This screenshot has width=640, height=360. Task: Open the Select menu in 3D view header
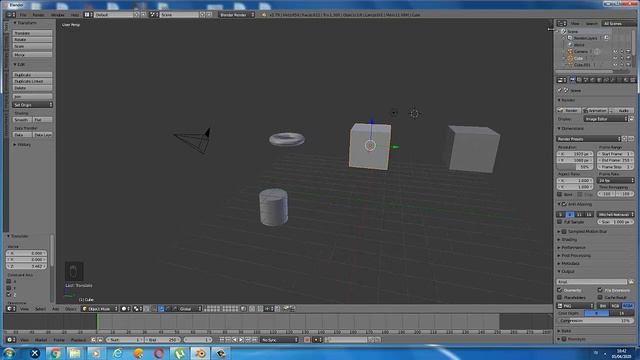[40, 309]
